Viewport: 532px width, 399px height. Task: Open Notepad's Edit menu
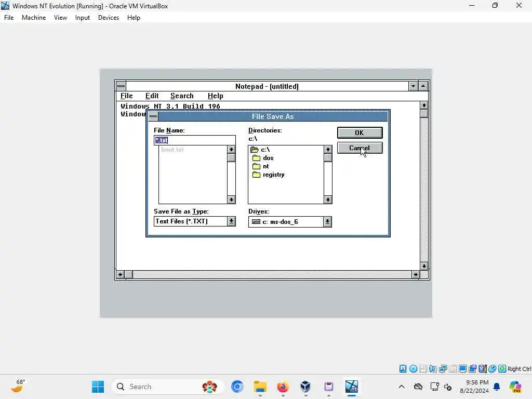[x=152, y=96]
